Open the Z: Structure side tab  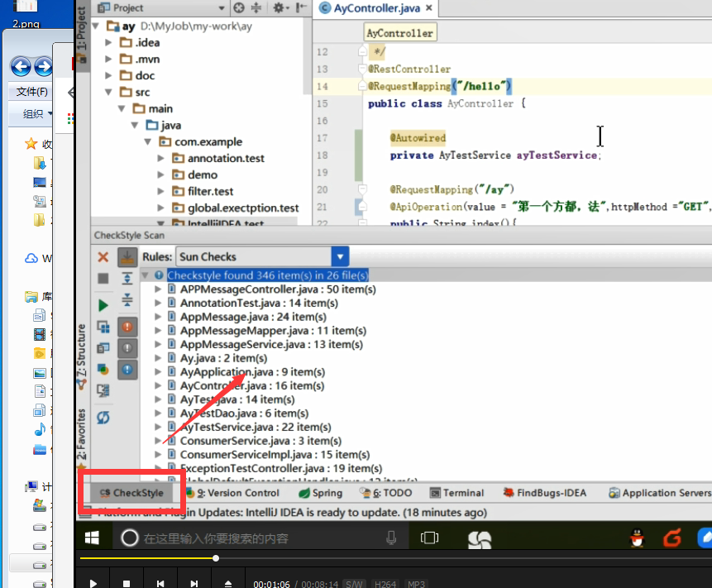pyautogui.click(x=81, y=356)
